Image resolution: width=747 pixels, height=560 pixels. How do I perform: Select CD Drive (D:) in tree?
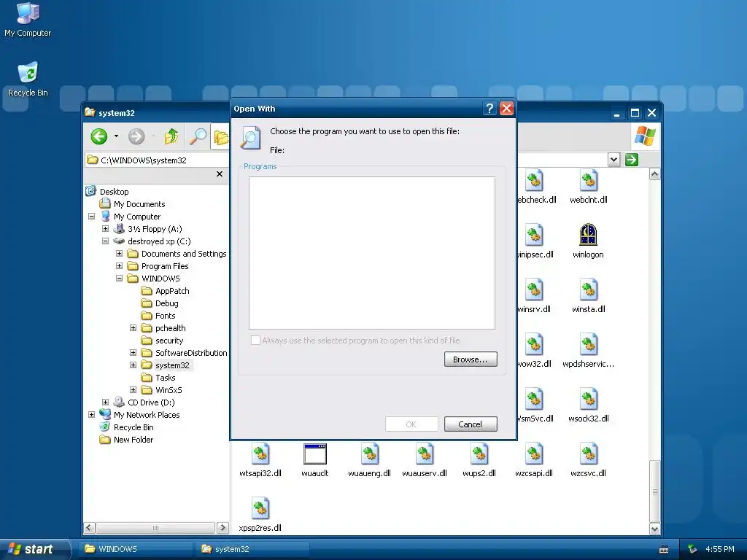[151, 402]
